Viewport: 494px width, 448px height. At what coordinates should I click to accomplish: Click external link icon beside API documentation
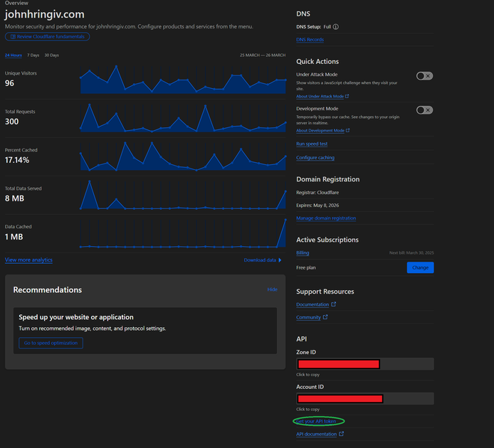click(342, 434)
